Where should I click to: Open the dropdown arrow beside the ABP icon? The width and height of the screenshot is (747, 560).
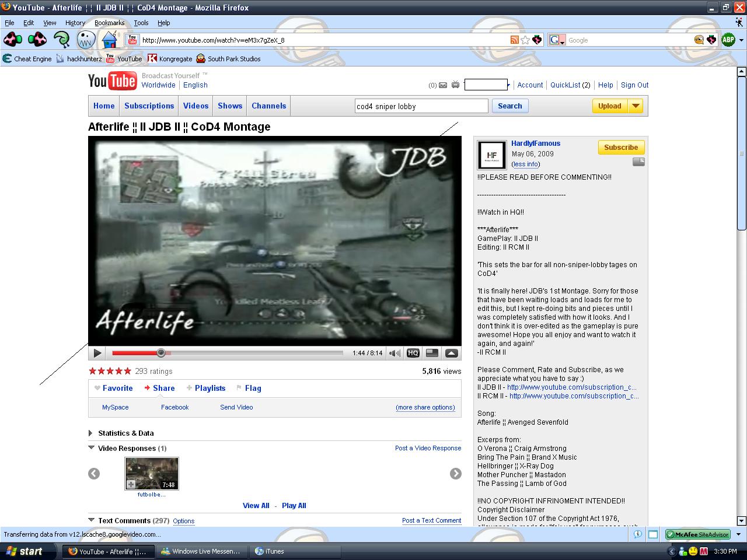click(741, 40)
